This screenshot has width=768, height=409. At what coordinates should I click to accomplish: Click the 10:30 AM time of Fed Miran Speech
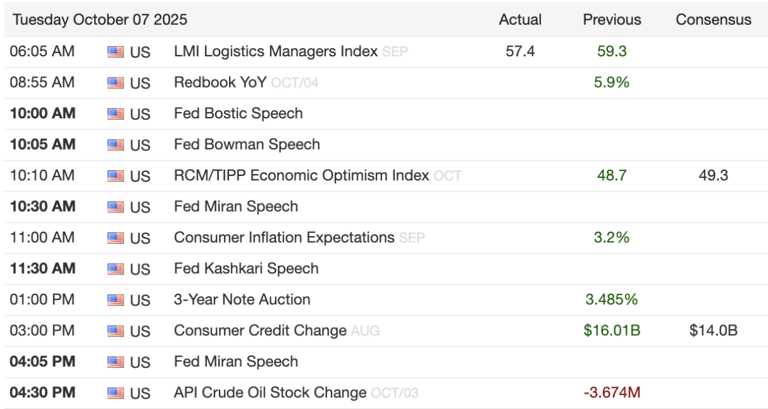pyautogui.click(x=42, y=206)
